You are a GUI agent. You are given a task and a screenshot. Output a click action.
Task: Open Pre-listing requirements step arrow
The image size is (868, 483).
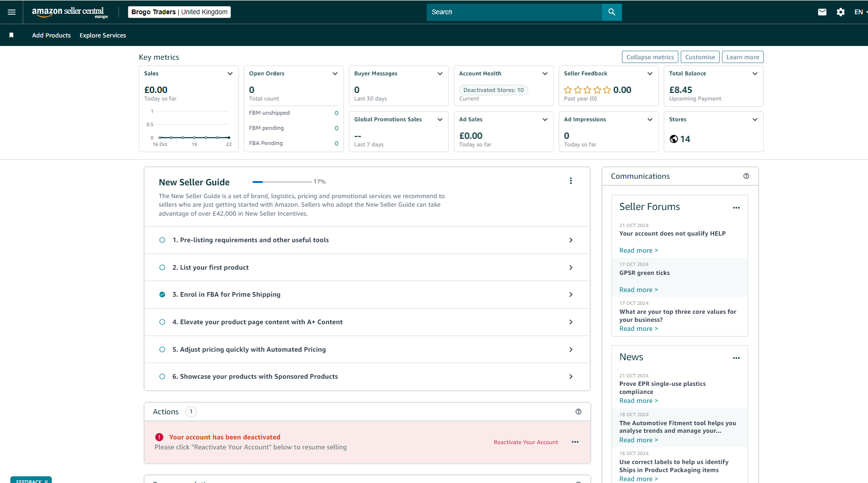point(571,240)
